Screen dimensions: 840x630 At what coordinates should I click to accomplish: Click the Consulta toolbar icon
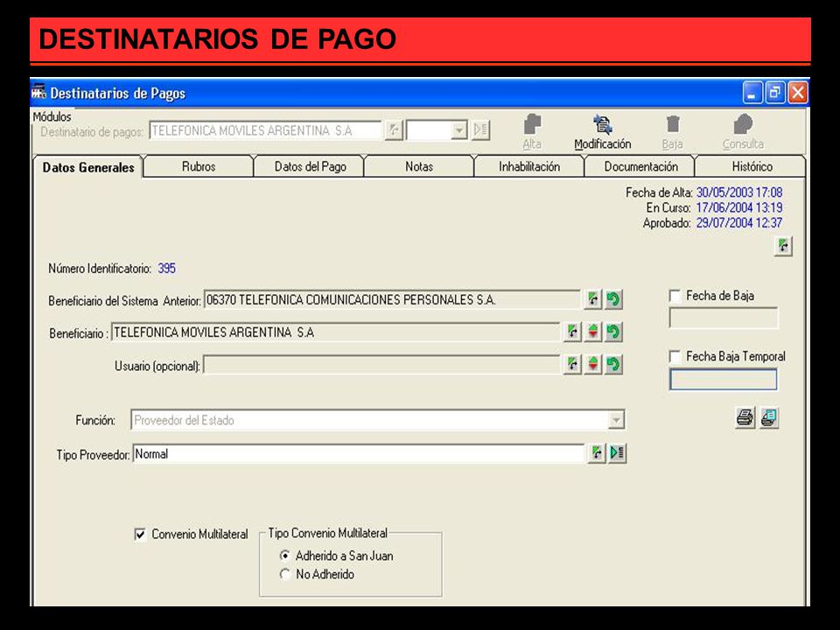pyautogui.click(x=743, y=125)
